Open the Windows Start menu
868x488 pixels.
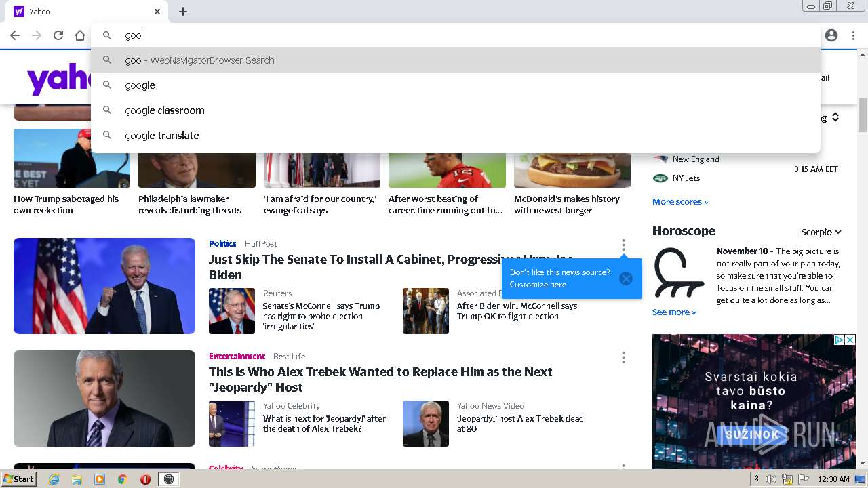pyautogui.click(x=19, y=479)
